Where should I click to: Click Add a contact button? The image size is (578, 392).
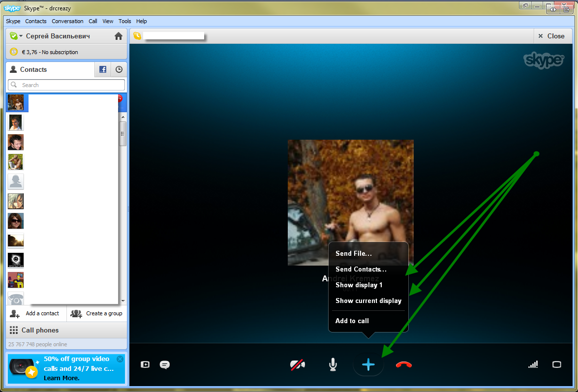36,313
